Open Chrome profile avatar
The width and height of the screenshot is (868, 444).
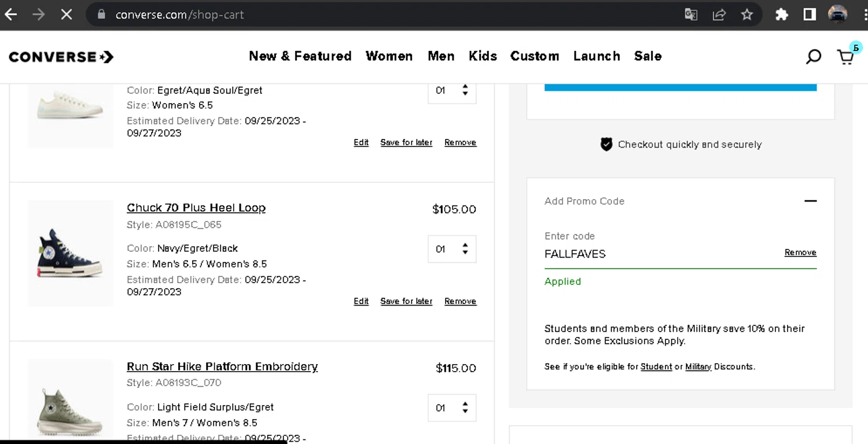click(x=837, y=14)
